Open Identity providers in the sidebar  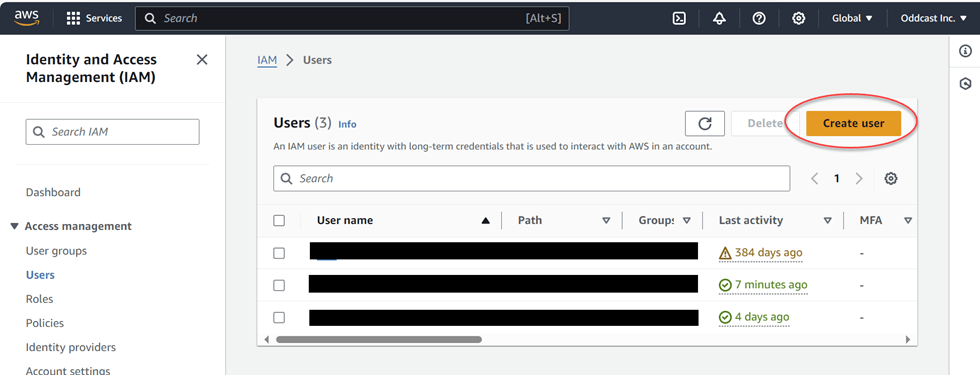click(71, 347)
